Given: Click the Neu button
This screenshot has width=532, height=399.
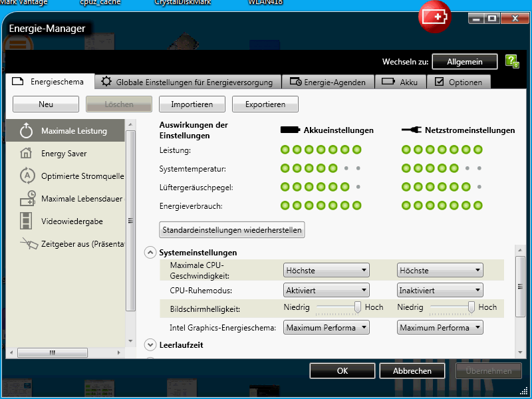Looking at the screenshot, I should click(x=46, y=104).
